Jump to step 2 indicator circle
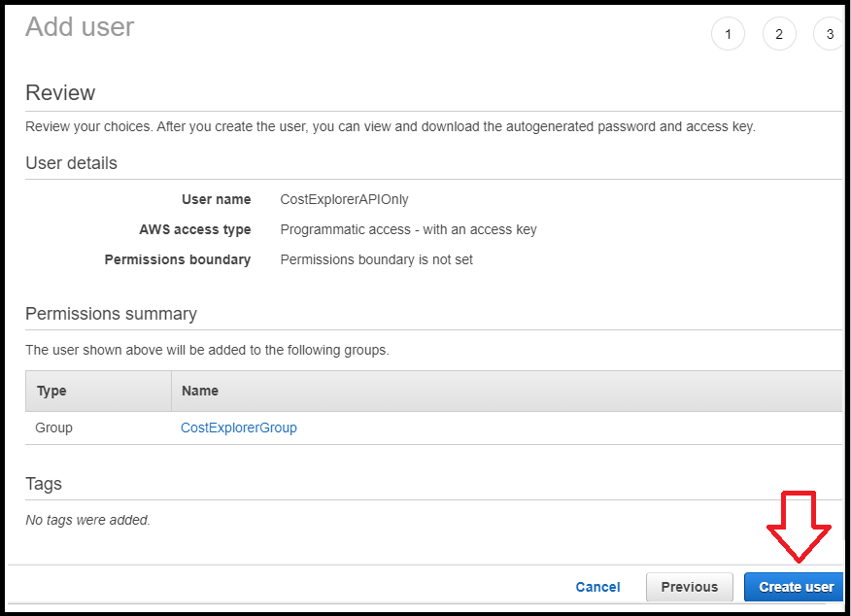The width and height of the screenshot is (851, 616). [779, 35]
